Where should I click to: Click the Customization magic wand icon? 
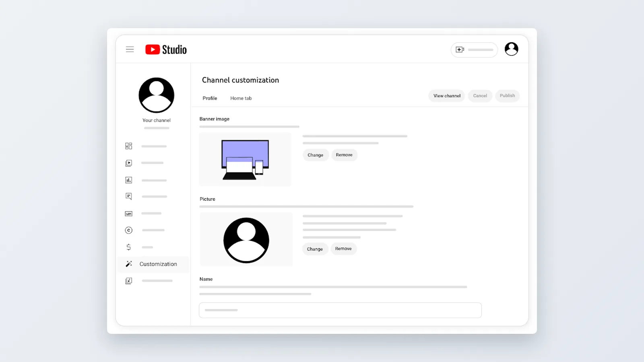[x=129, y=264]
